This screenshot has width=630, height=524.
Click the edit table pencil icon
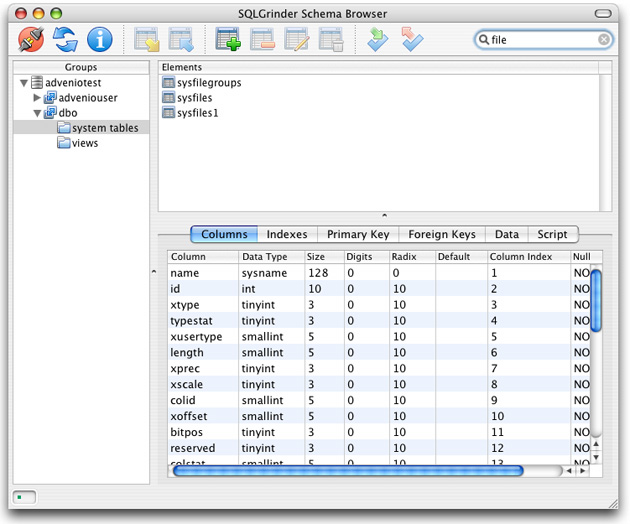coord(297,39)
